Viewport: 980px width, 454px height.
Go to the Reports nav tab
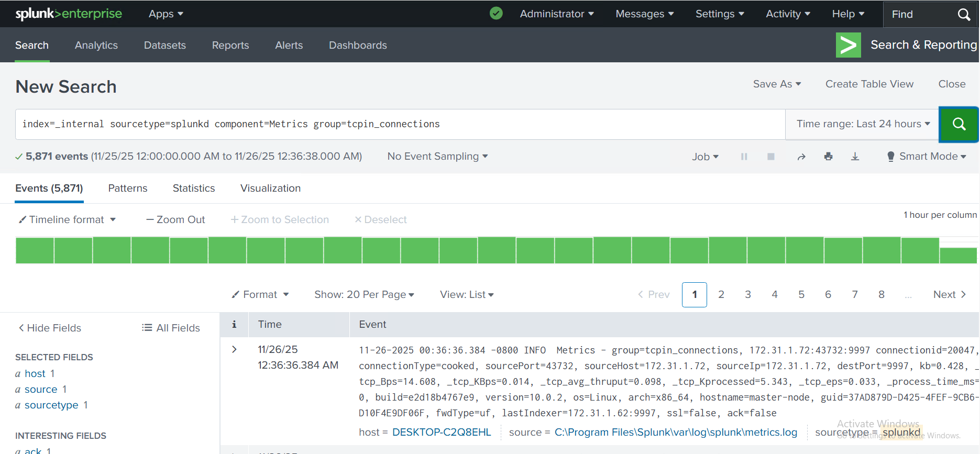[230, 46]
